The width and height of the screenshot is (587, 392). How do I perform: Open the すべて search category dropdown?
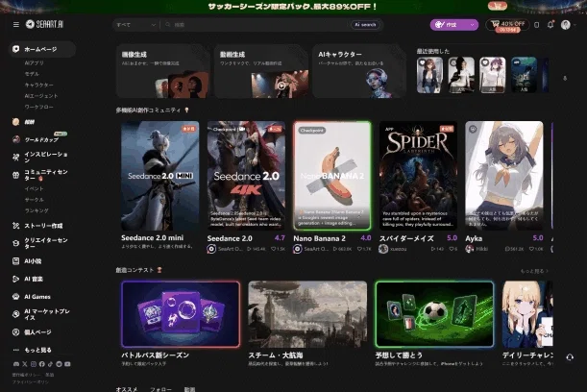click(x=135, y=25)
